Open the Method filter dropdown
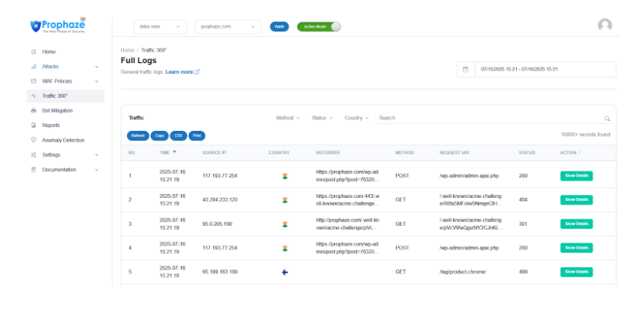This screenshot has width=644, height=328. (x=288, y=118)
